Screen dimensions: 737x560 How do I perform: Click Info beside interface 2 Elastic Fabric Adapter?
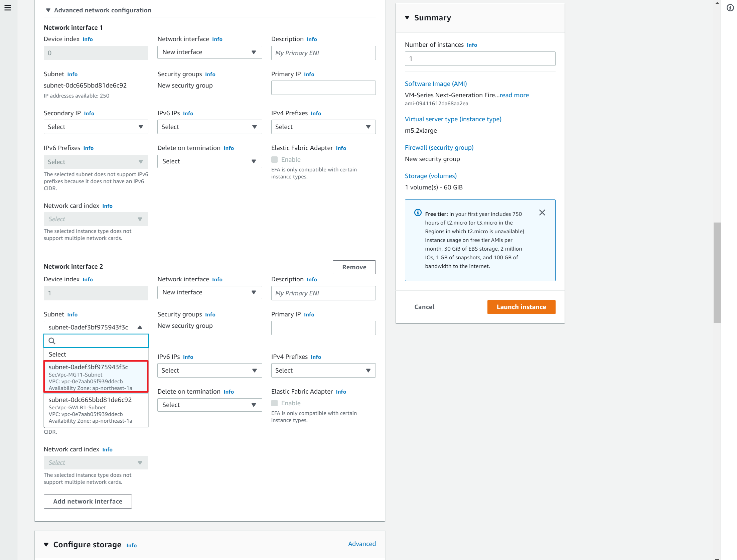click(x=341, y=392)
